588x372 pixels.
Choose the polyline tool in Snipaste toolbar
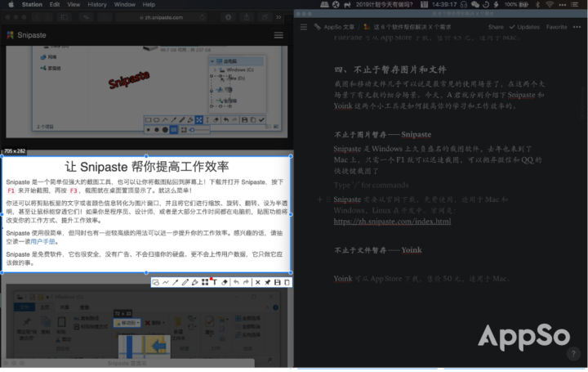(165, 282)
